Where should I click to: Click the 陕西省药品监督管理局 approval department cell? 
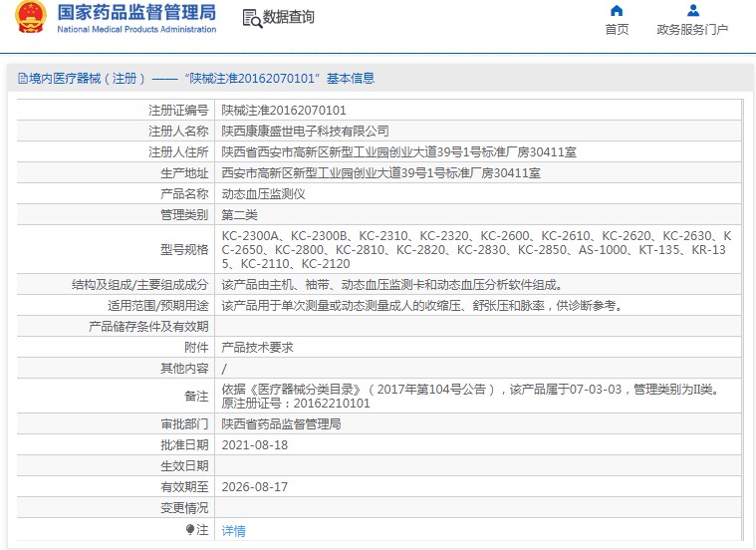(281, 423)
